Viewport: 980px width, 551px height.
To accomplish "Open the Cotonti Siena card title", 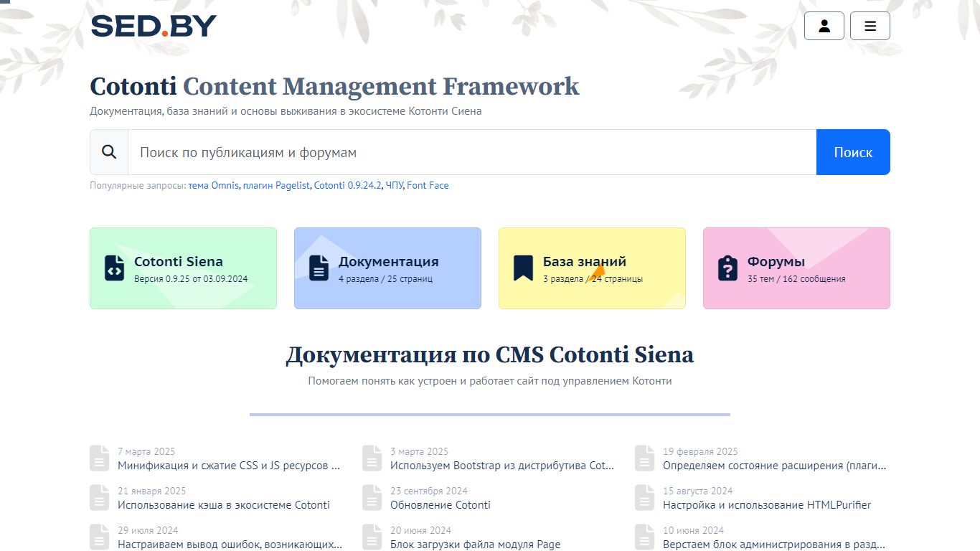I will (x=179, y=262).
